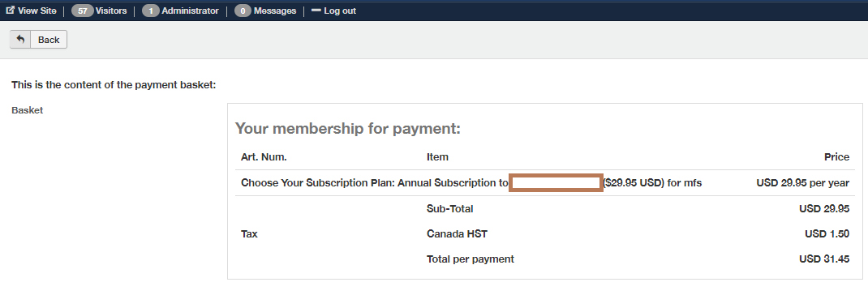The width and height of the screenshot is (868, 295).
Task: Click the Art. Num. column header
Action: 264,156
